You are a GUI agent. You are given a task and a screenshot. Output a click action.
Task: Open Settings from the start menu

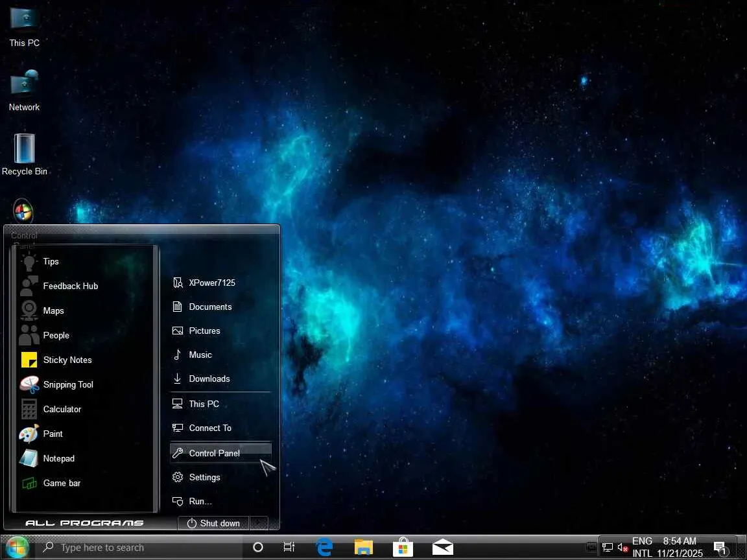pos(220,477)
